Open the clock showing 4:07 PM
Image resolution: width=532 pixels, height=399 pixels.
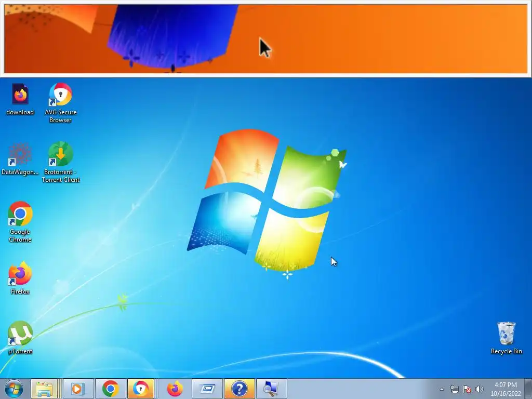[x=506, y=389]
